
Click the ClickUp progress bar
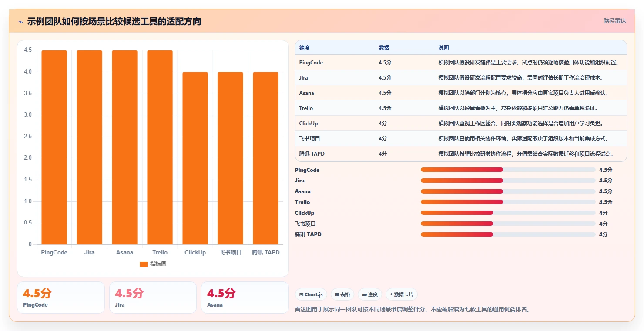508,213
